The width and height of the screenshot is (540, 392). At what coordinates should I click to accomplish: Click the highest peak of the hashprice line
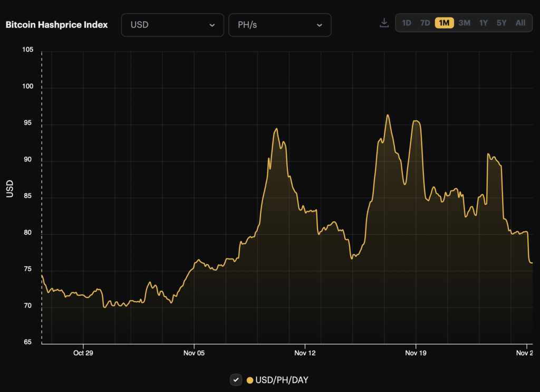tap(388, 115)
